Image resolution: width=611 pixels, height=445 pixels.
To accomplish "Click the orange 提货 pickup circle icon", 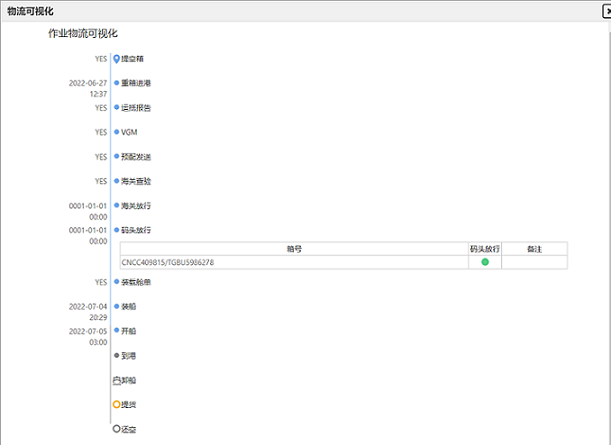I will click(117, 404).
